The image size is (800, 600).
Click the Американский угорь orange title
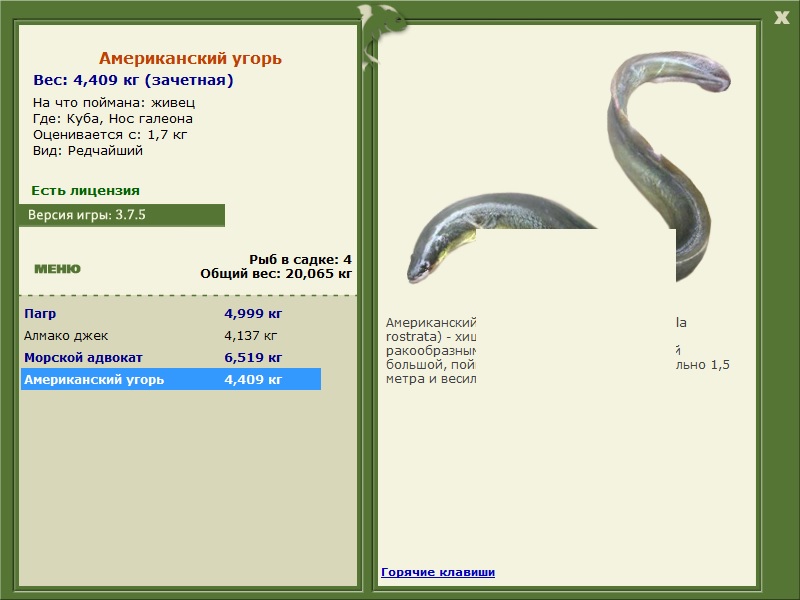point(190,58)
